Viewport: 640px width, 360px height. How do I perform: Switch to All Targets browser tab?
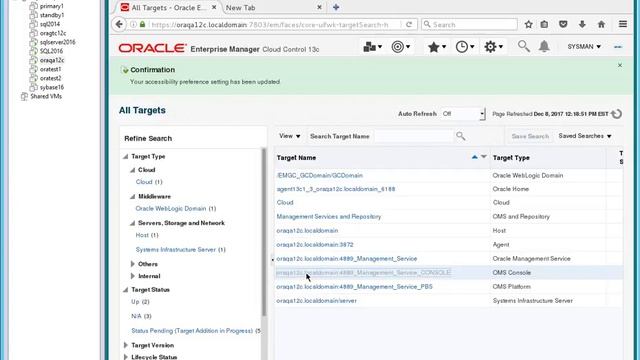click(x=169, y=7)
